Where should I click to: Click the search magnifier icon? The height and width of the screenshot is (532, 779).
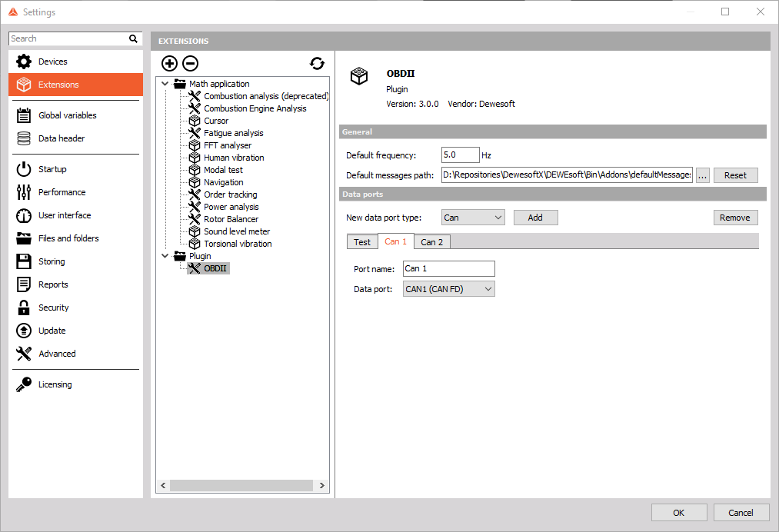(133, 38)
